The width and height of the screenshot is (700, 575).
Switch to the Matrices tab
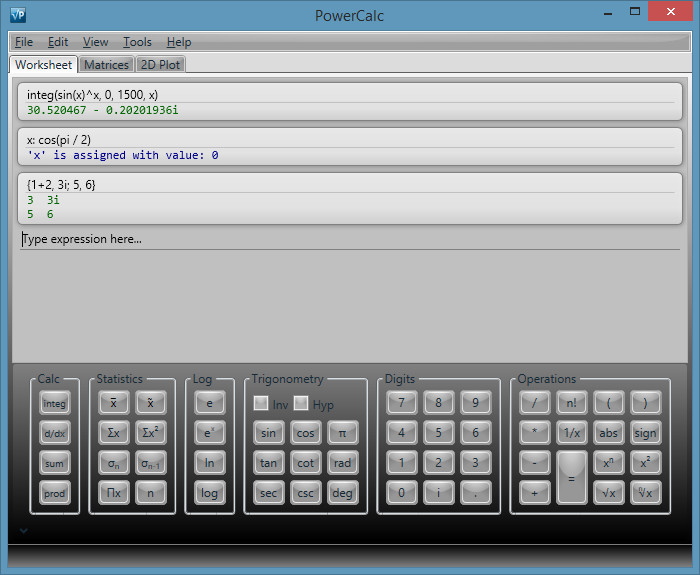coord(106,65)
